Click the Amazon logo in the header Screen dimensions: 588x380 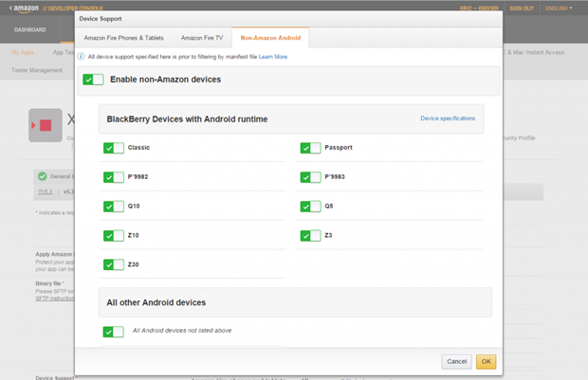(26, 9)
